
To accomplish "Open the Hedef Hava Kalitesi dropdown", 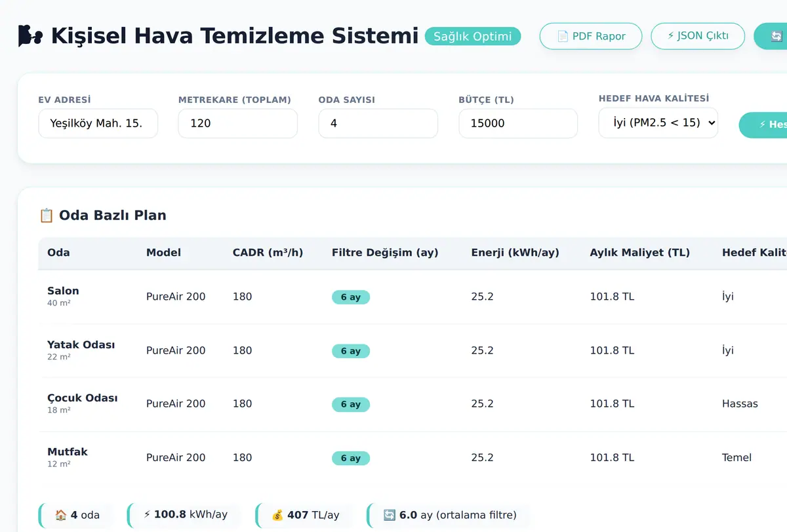I will 658,123.
